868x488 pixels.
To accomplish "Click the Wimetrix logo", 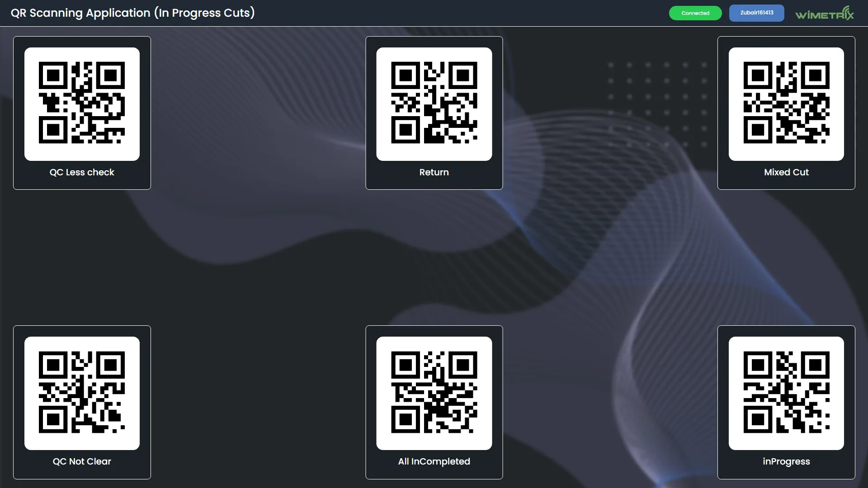I will (825, 13).
